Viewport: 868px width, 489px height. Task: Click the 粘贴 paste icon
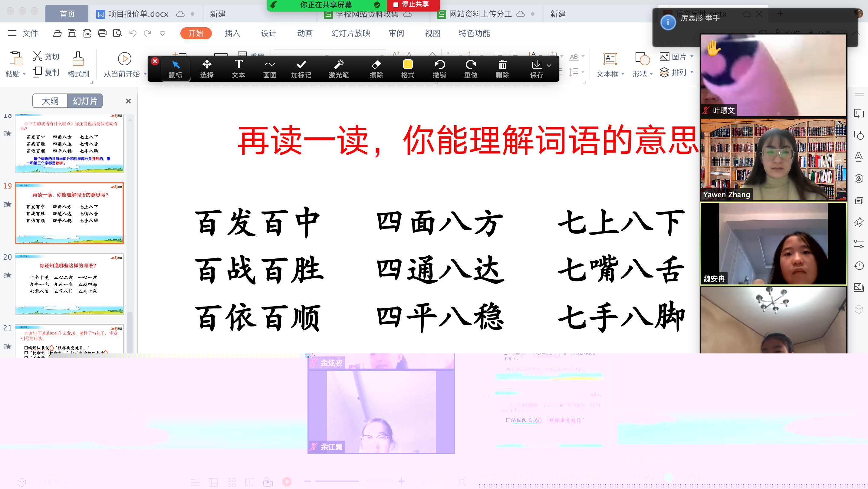click(x=15, y=58)
